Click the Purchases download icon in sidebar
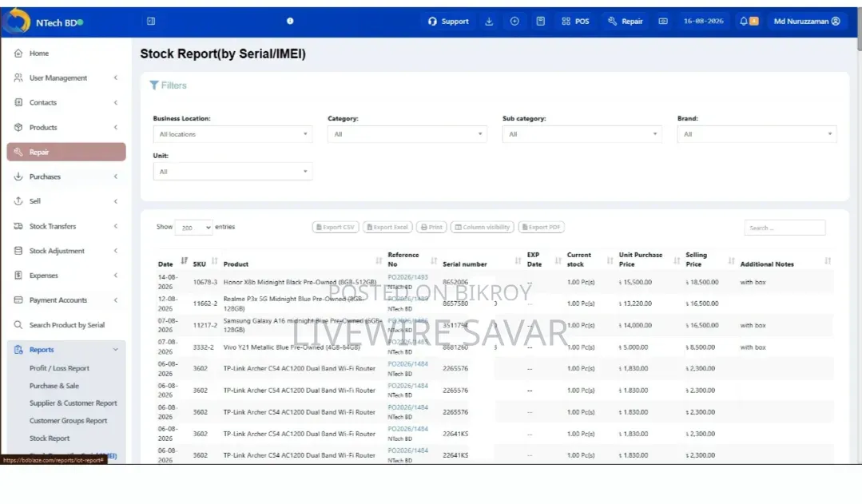This screenshot has height=504, width=862. coord(18,177)
